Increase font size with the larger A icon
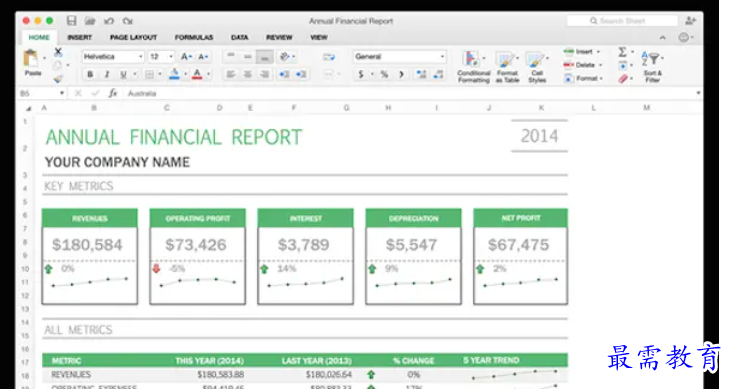The width and height of the screenshot is (729, 389). coord(186,56)
